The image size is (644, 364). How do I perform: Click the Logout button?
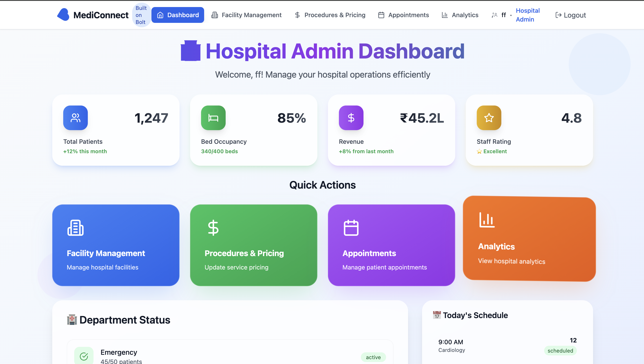(x=570, y=15)
